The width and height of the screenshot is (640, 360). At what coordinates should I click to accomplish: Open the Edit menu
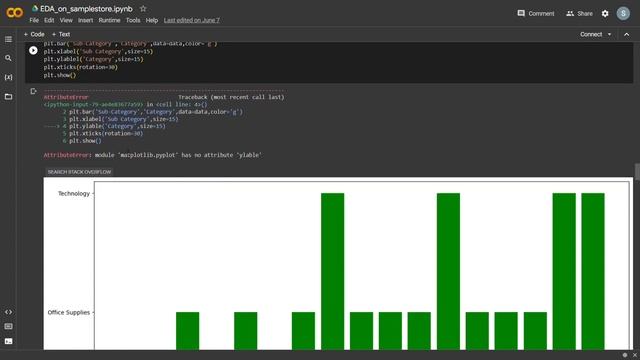(49, 20)
